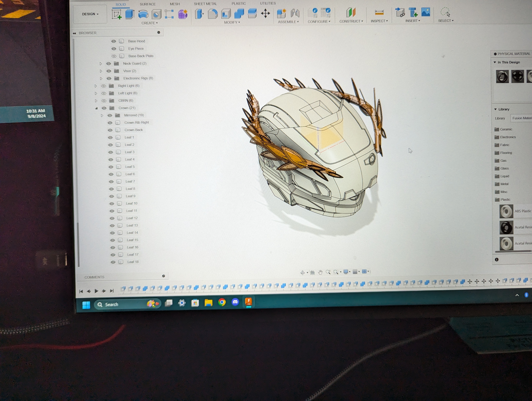Switch to the Utilities tab
Viewport: 532px width, 401px height.
(268, 3)
